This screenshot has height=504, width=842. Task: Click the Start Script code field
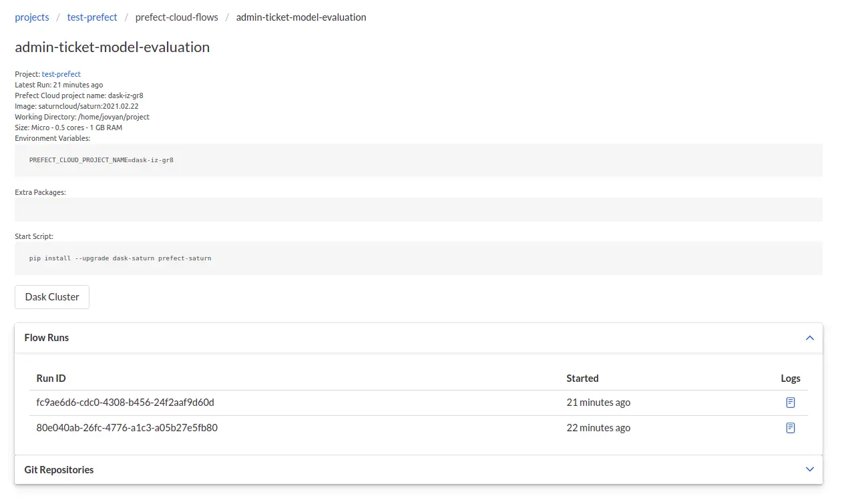tap(419, 258)
